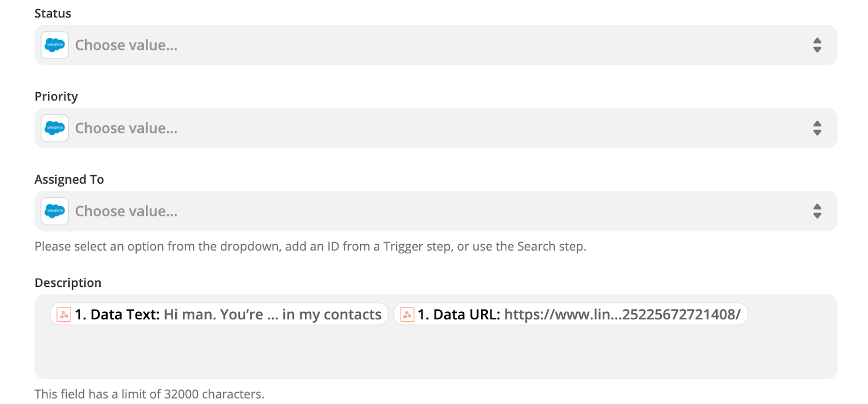Click the Priority field label

[x=56, y=97]
